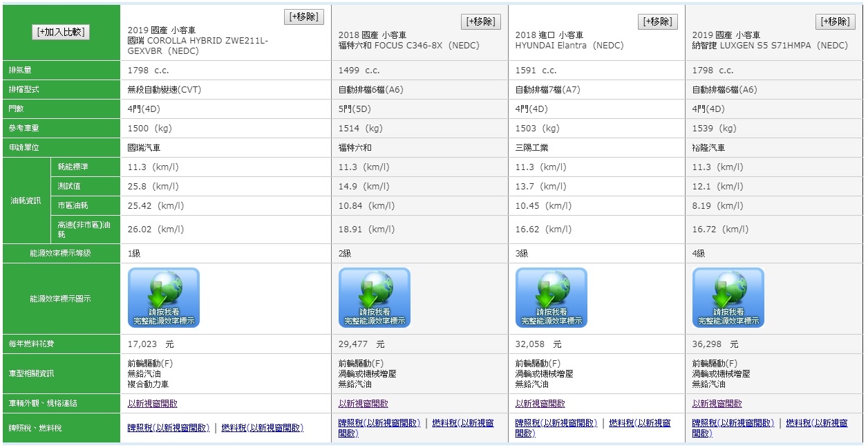Click the 1539 (kg) weight value
The image size is (868, 448).
pyautogui.click(x=715, y=129)
